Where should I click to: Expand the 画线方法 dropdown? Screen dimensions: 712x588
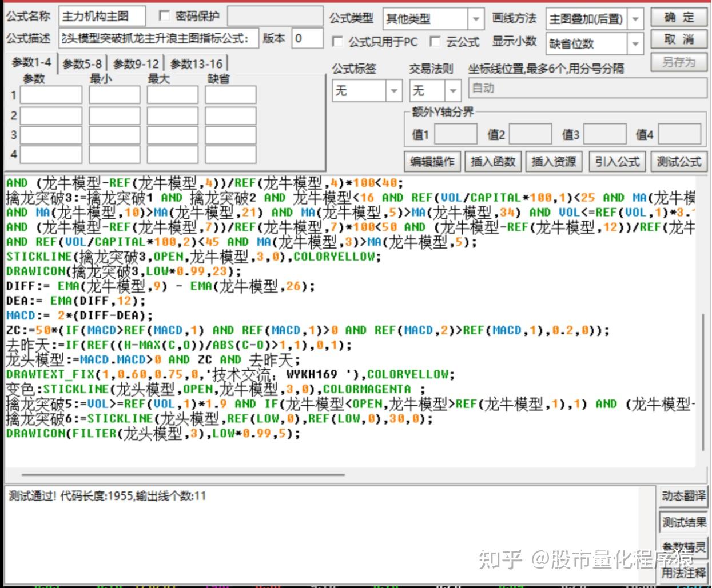coord(635,19)
